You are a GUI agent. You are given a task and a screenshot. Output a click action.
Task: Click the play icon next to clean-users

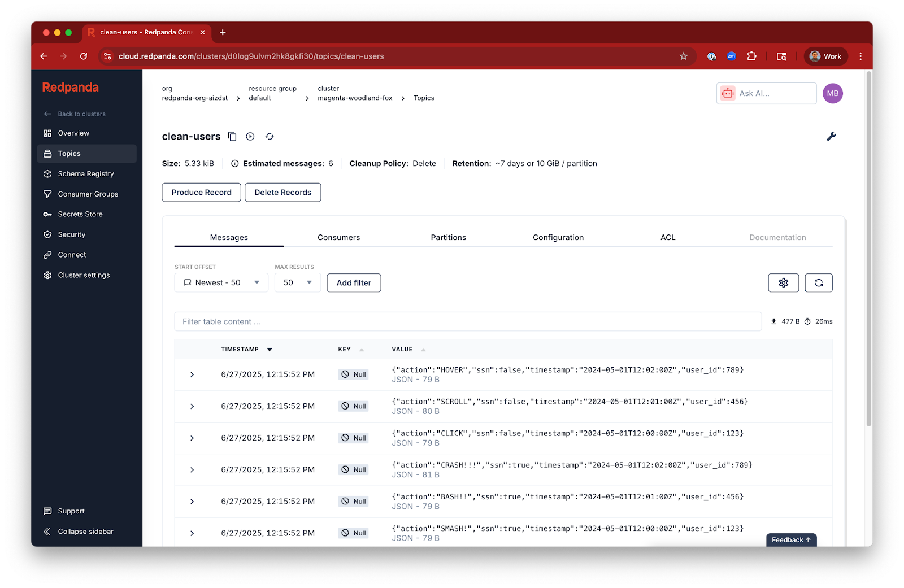click(x=250, y=136)
